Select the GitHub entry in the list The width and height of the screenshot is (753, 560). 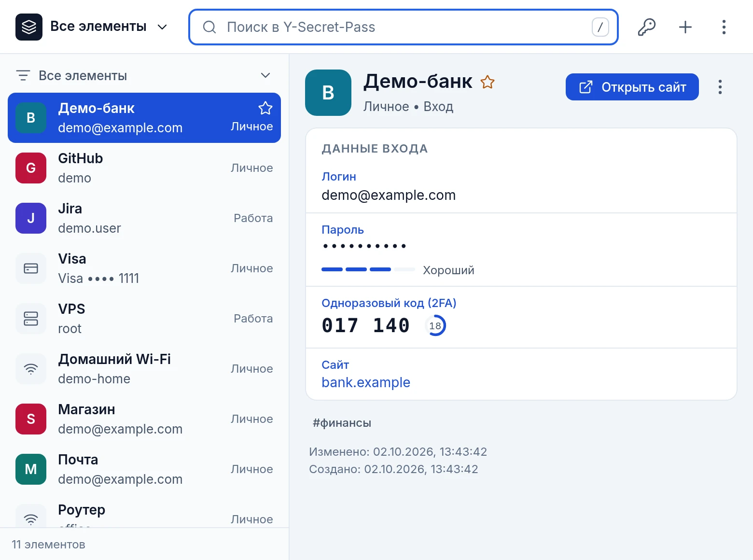144,168
